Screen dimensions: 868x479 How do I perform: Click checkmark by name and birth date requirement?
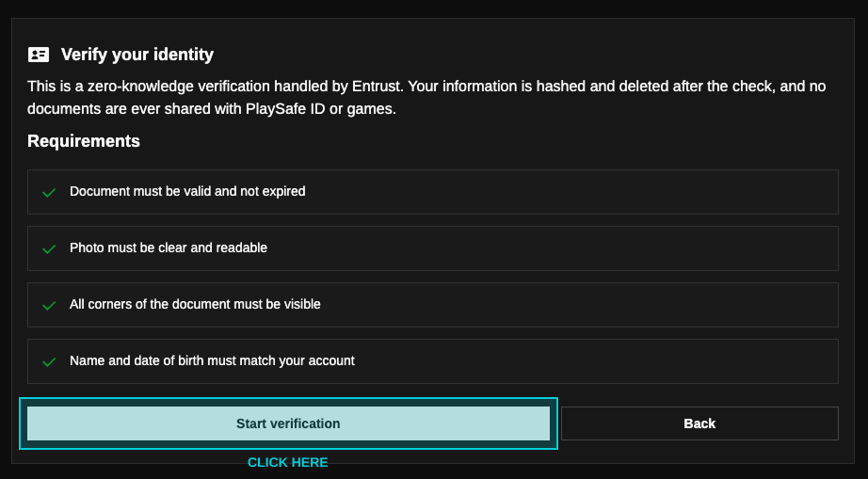[49, 361]
